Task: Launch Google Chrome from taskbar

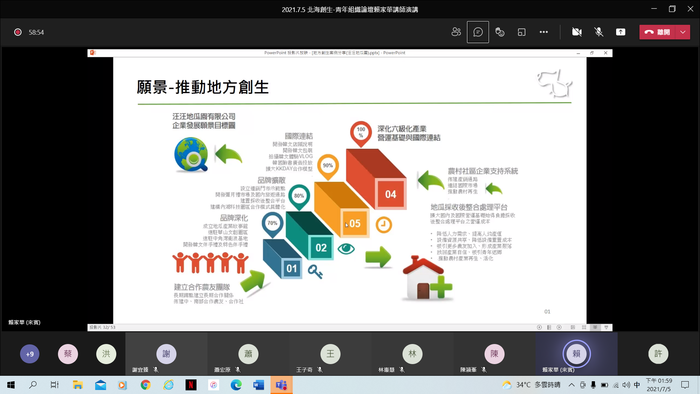Action: point(146,385)
